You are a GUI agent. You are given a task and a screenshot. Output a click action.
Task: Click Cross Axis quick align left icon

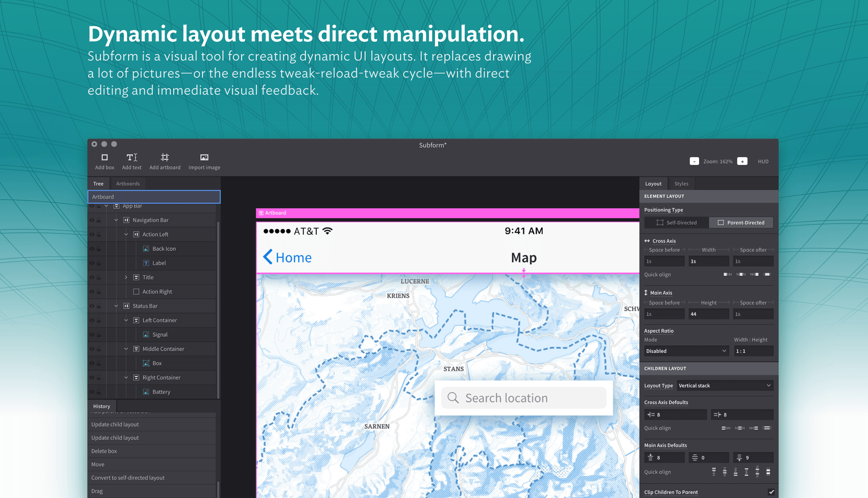pos(727,274)
